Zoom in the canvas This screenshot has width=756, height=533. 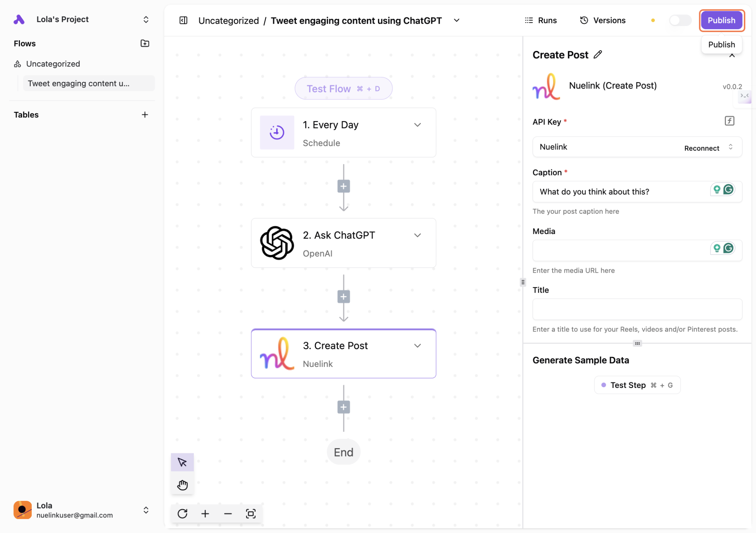click(x=205, y=513)
